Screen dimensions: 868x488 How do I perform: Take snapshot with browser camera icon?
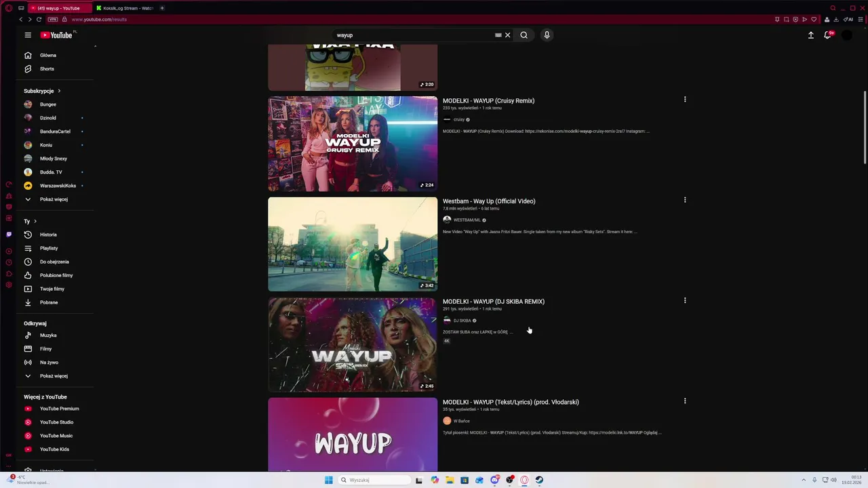click(786, 20)
